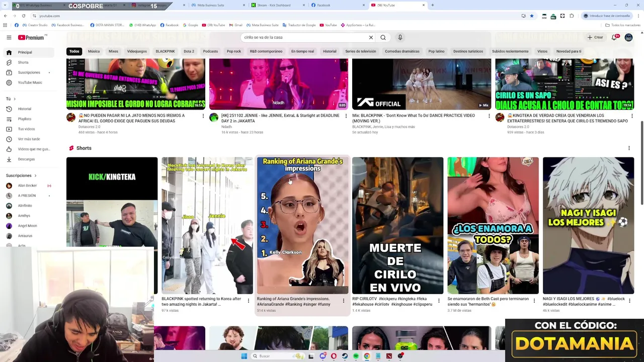The height and width of the screenshot is (362, 644).
Task: Click the Crear button
Action: click(x=595, y=37)
